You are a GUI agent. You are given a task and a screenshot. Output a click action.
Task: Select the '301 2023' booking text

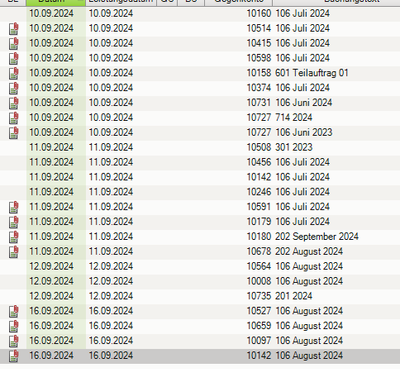(294, 147)
